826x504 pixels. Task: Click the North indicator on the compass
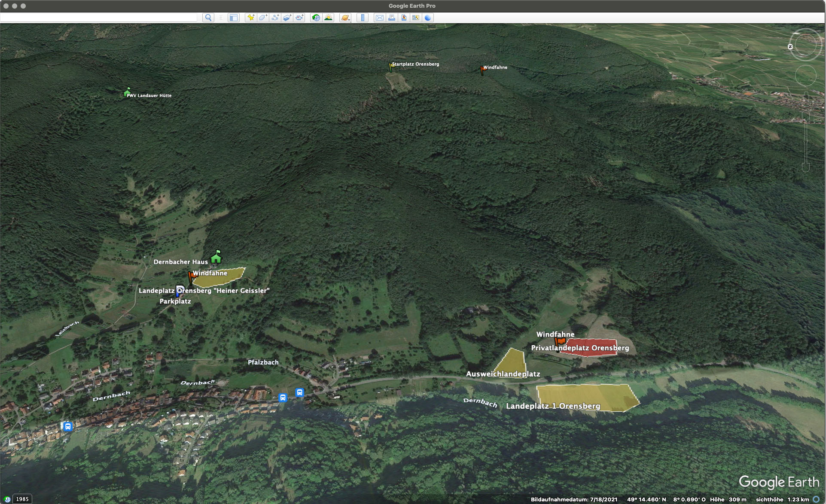(x=790, y=47)
